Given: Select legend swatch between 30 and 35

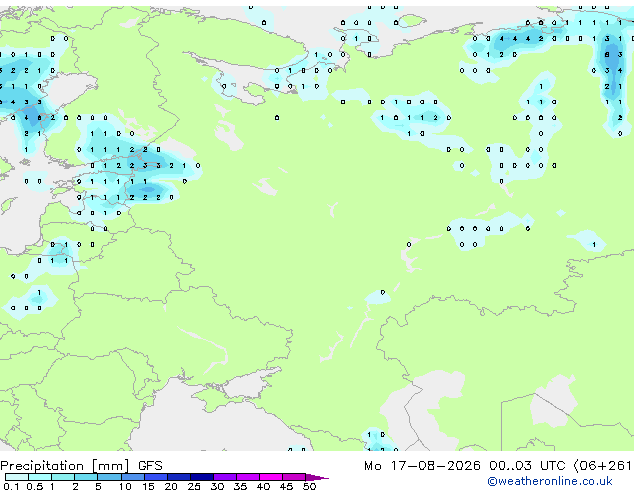Looking at the screenshot, I should (x=225, y=477).
